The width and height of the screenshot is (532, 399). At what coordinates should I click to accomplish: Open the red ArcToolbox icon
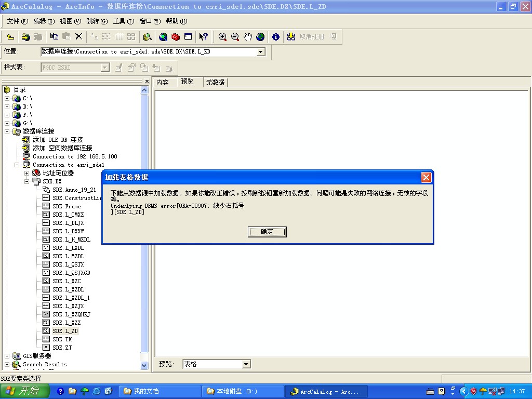(176, 37)
